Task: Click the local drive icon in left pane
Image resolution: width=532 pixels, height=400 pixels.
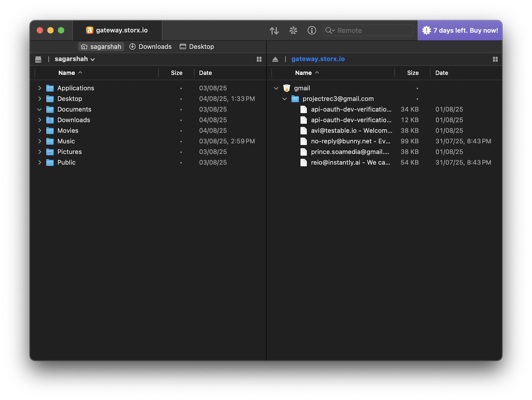Action: click(38, 59)
